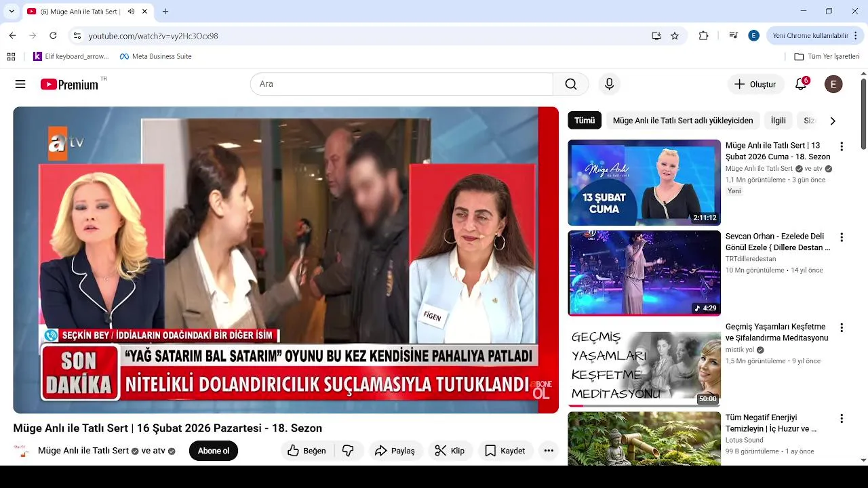Open 'Geçmiş Yaşamları Keşfetme' video title
The image size is (868, 488).
[x=777, y=332]
